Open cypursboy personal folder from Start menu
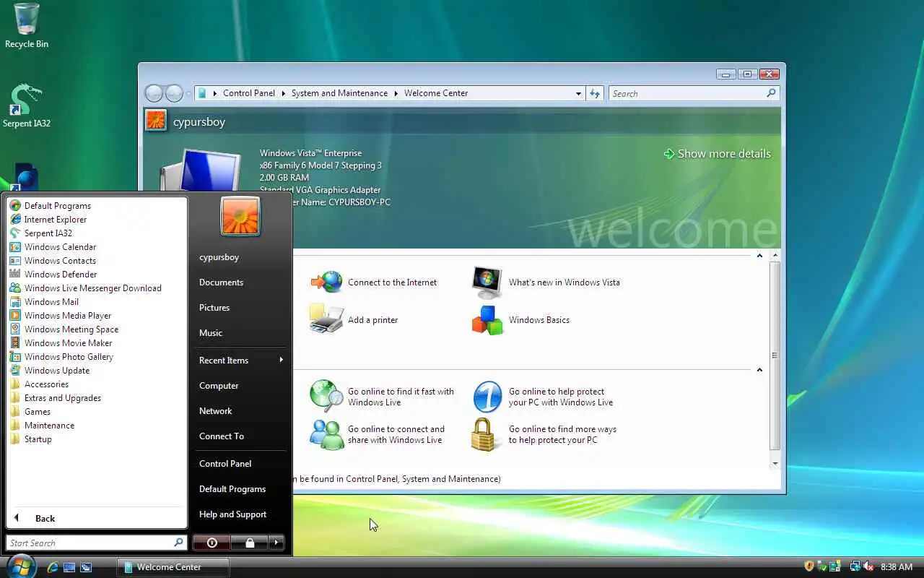This screenshot has width=924, height=578. 240,257
